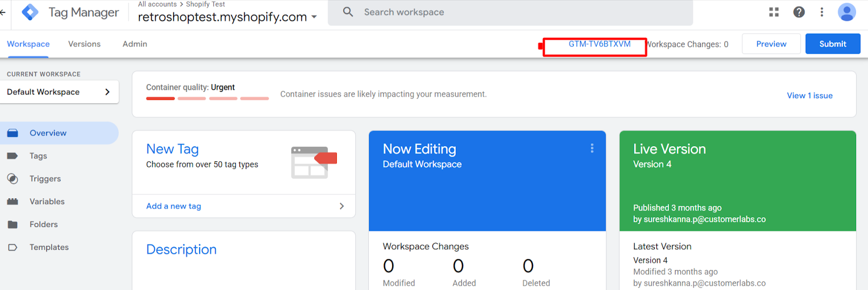Switch to the Admin tab

click(135, 44)
